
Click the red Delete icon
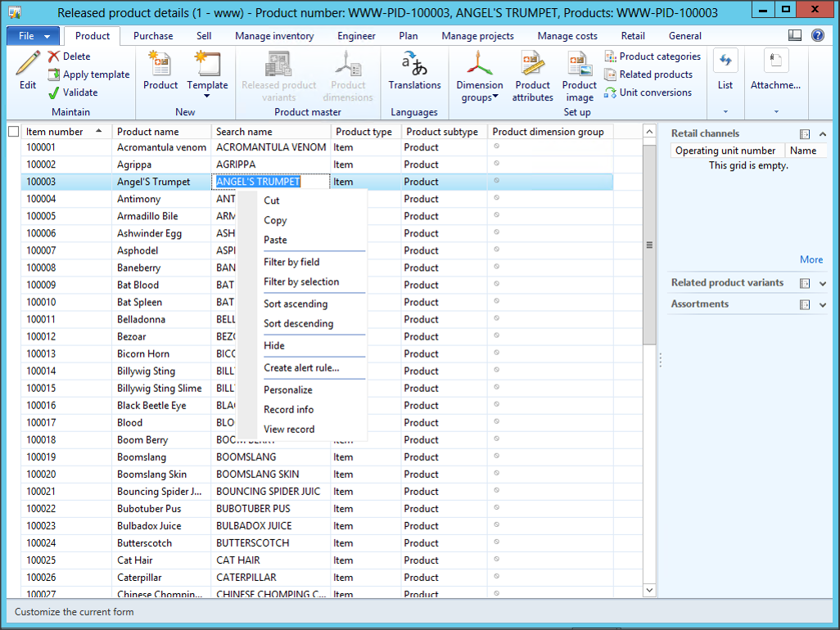(x=54, y=56)
